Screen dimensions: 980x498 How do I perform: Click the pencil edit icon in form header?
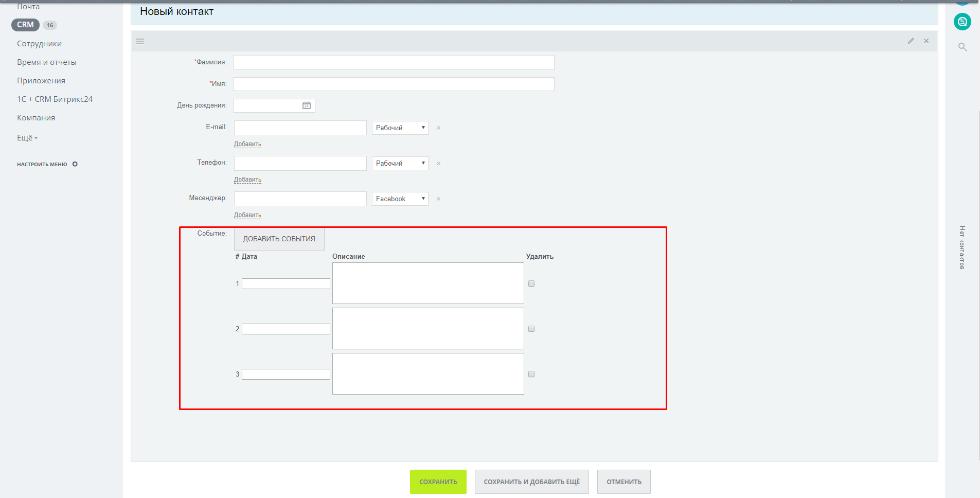911,41
